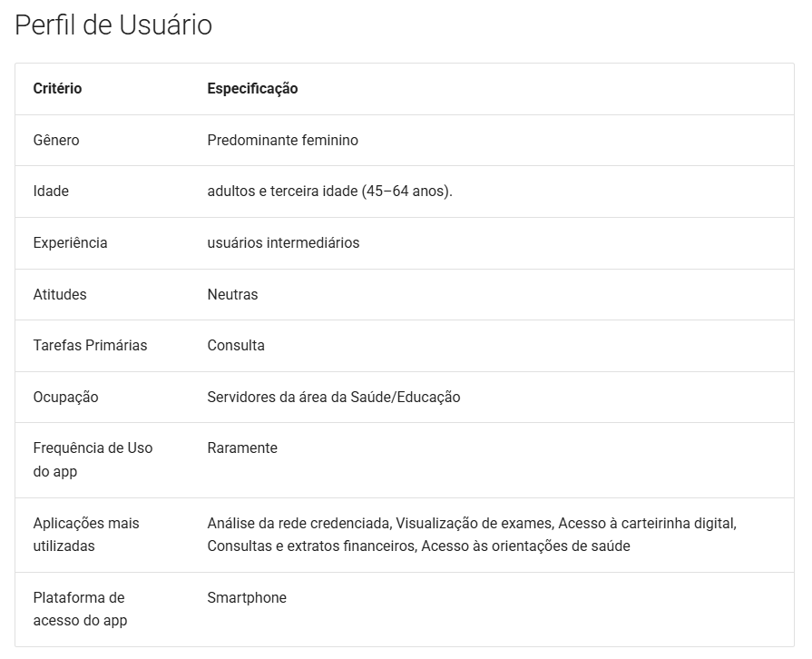The height and width of the screenshot is (659, 812).
Task: Click the Atitudes row label
Action: pyautogui.click(x=60, y=295)
